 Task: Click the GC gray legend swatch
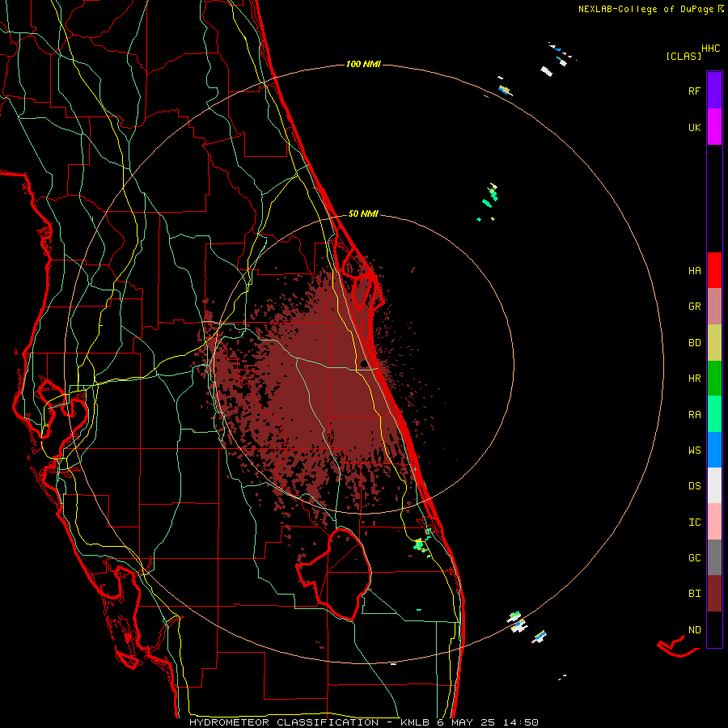click(714, 557)
